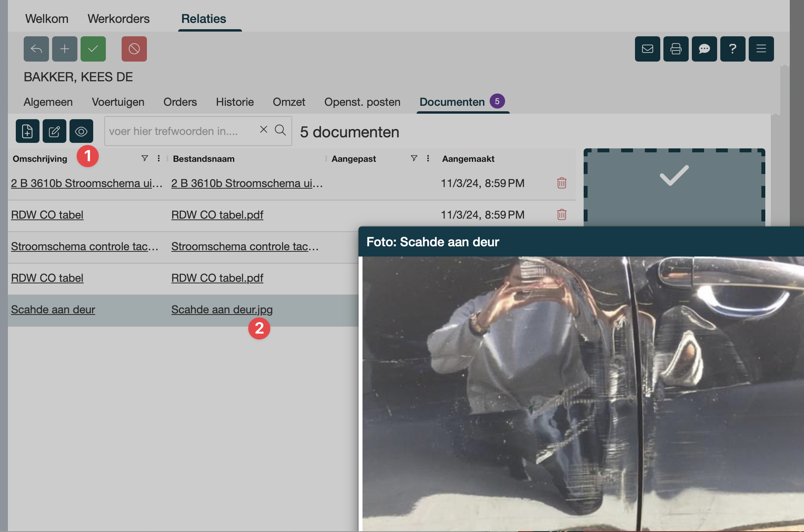Image resolution: width=804 pixels, height=532 pixels.
Task: Open the Aangepast column filter
Action: point(414,158)
